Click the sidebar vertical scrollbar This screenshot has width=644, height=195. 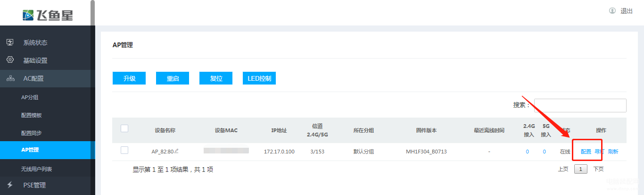93,13
